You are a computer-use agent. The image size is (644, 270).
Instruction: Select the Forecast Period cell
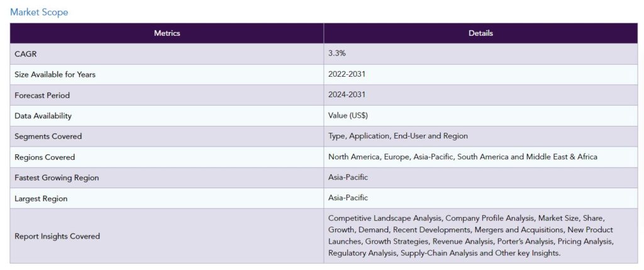click(167, 95)
